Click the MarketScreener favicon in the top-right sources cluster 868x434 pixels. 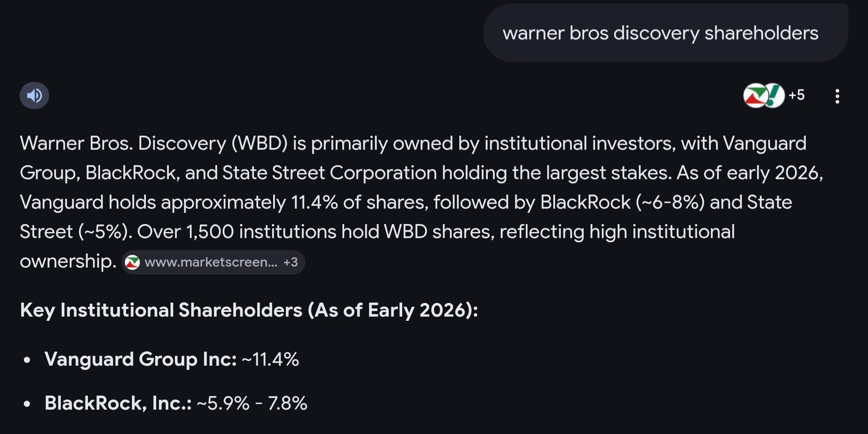(754, 95)
